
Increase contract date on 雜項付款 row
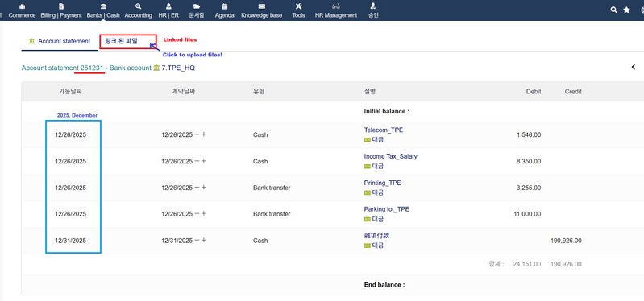pos(204,241)
